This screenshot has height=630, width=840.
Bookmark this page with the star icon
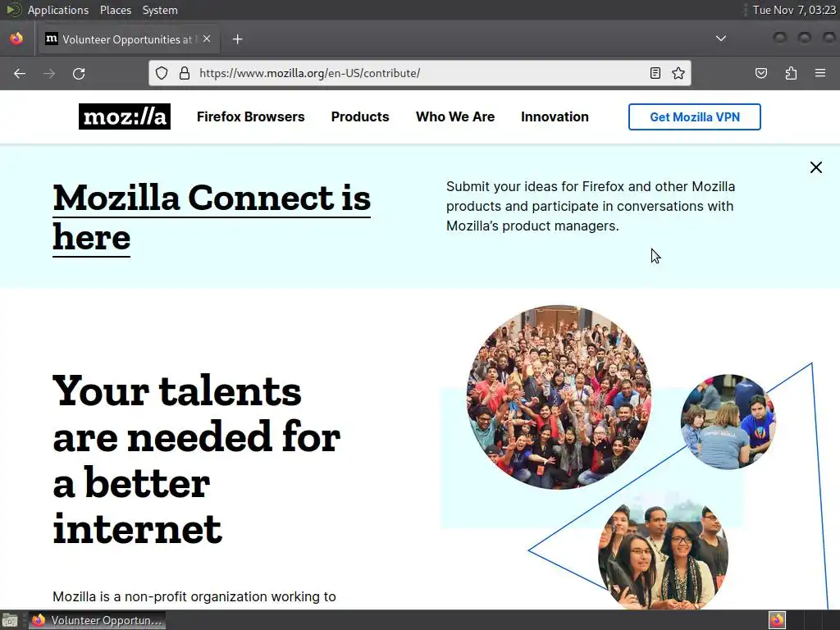tap(678, 73)
